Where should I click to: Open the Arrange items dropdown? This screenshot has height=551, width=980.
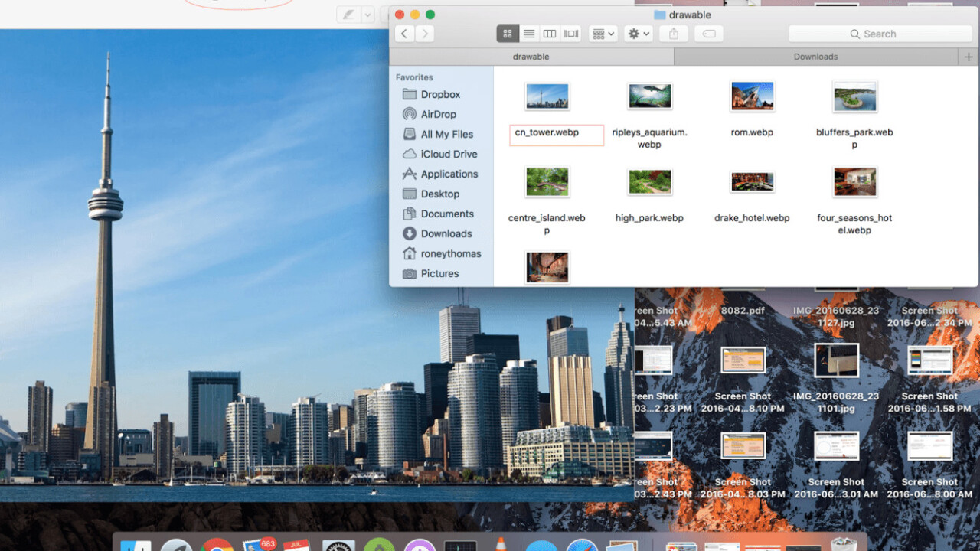pos(603,34)
